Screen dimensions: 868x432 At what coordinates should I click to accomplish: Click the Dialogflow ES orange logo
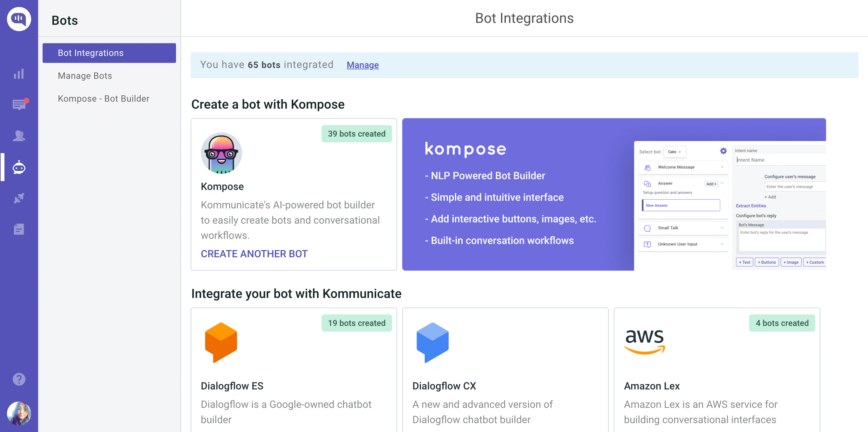[x=221, y=342]
